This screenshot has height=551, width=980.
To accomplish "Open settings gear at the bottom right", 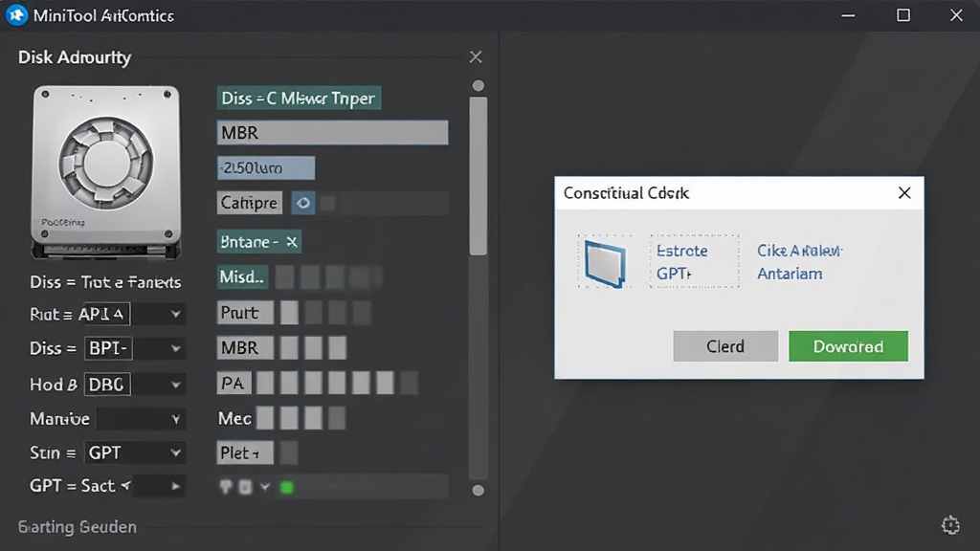I will [x=950, y=525].
